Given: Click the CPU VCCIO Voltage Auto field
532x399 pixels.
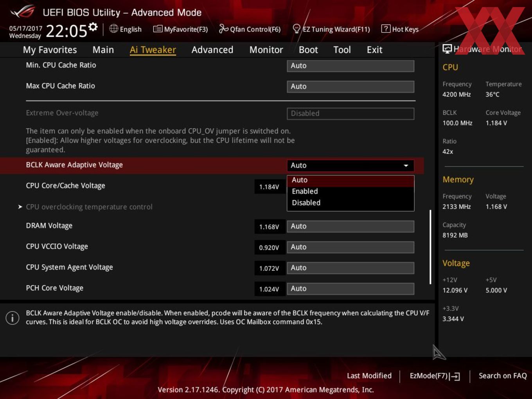Looking at the screenshot, I should 350,247.
